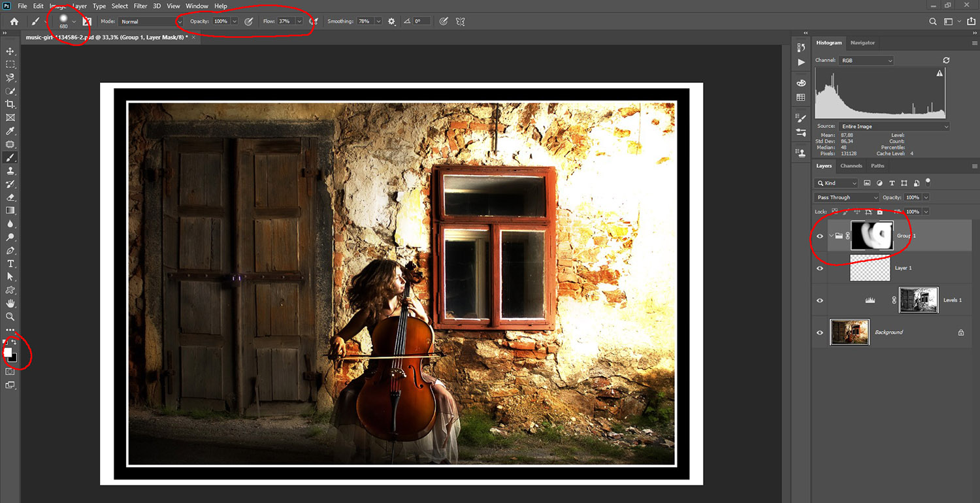Select the Zoom tool

tap(10, 316)
